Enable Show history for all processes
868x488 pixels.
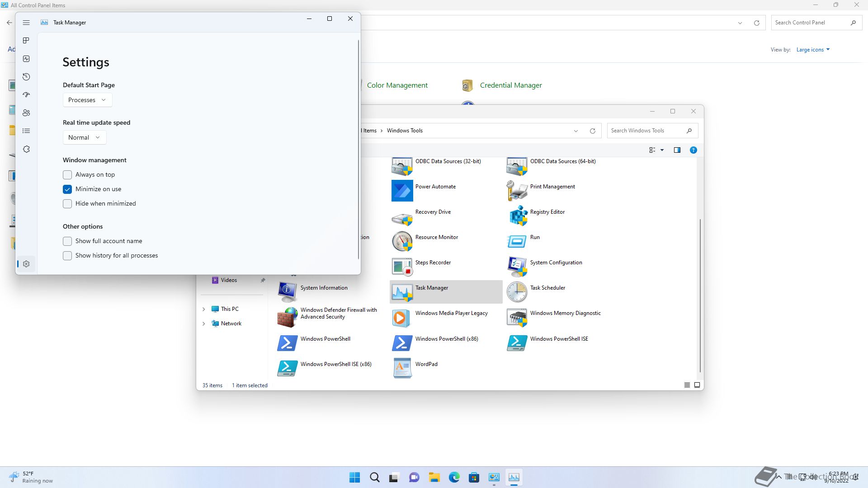(67, 256)
